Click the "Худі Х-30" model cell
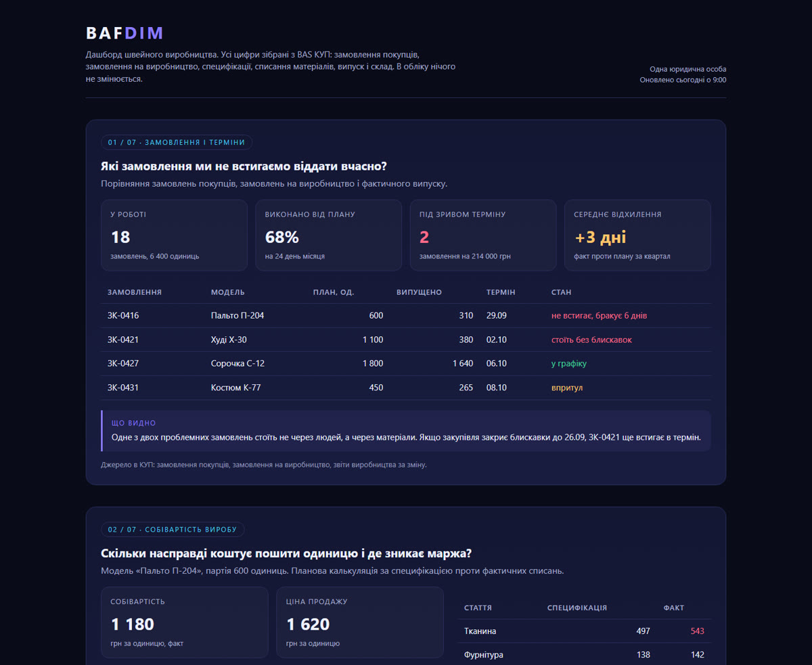 click(229, 340)
